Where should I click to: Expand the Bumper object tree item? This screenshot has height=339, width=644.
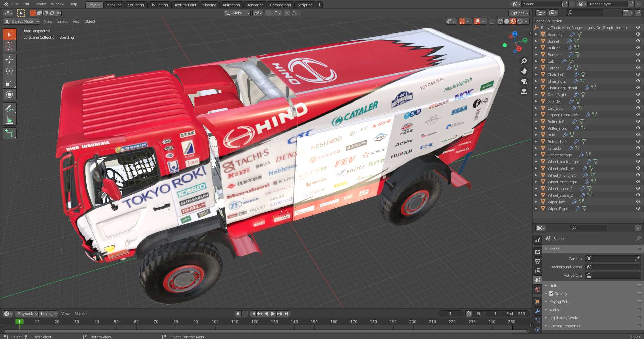(x=536, y=54)
